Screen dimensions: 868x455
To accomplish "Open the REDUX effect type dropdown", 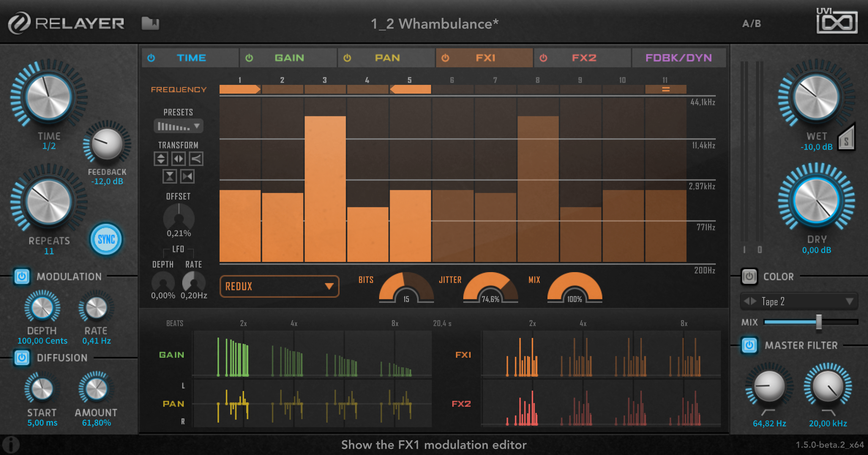I will coord(279,286).
